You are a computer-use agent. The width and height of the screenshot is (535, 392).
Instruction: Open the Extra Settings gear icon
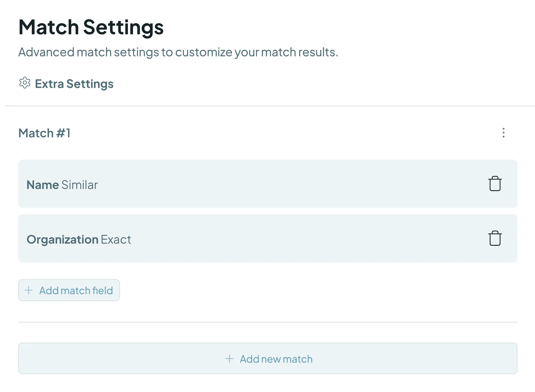pos(25,83)
